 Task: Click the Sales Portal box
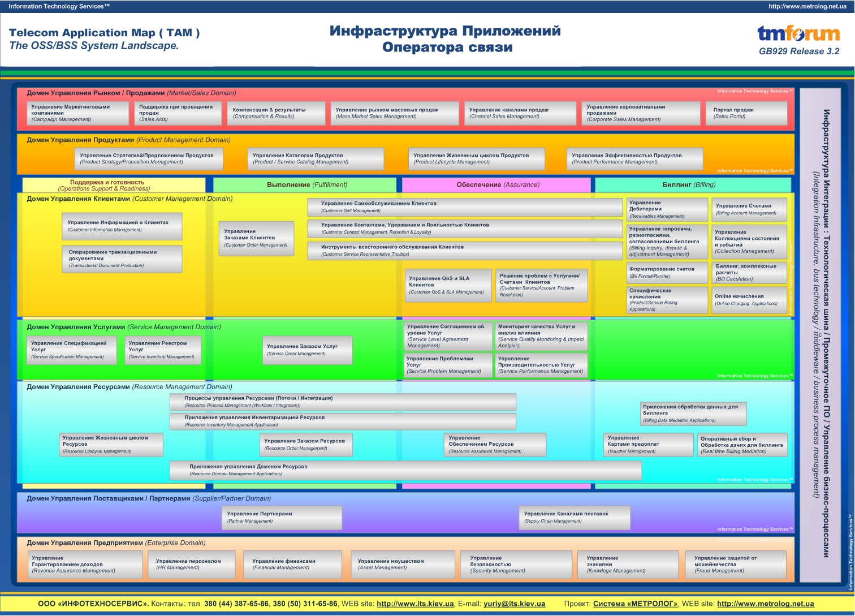[746, 113]
